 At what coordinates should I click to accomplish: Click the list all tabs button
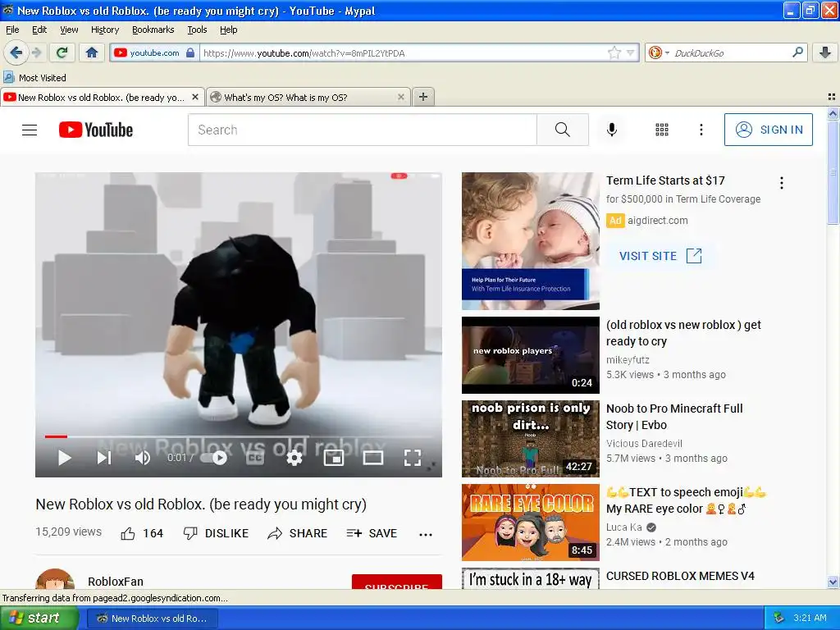[832, 97]
